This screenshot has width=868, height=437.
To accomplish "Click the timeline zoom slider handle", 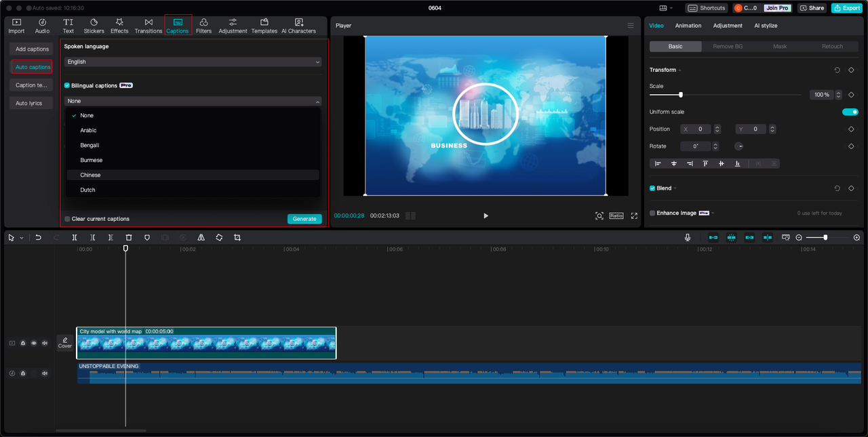I will pyautogui.click(x=825, y=238).
